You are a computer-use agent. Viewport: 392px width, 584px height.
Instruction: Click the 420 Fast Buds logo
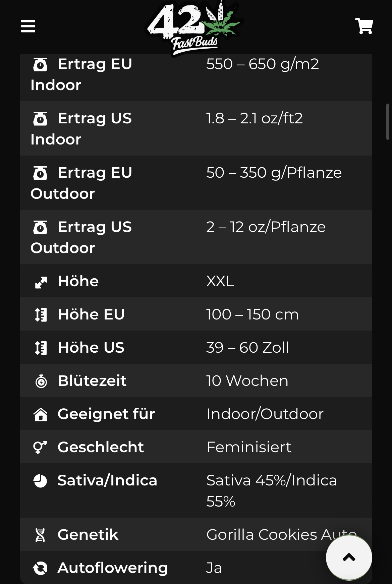194,28
